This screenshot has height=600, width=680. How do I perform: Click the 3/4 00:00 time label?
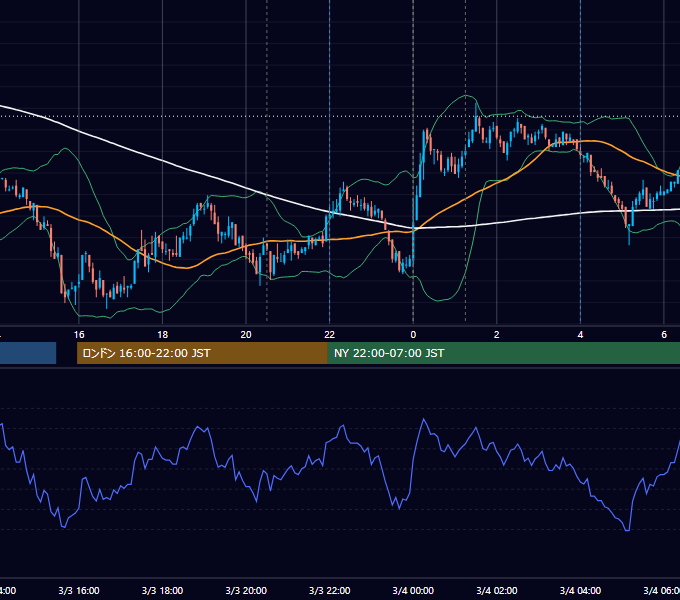[x=413, y=590]
